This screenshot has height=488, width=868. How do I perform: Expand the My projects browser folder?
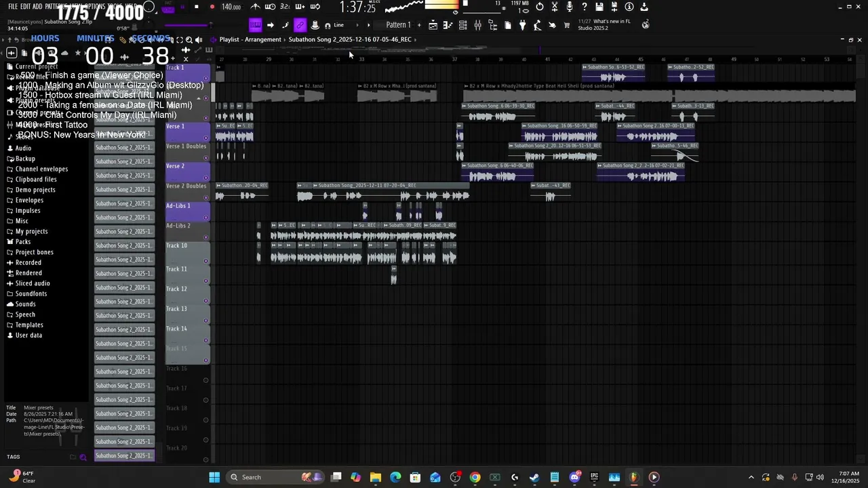tap(31, 231)
